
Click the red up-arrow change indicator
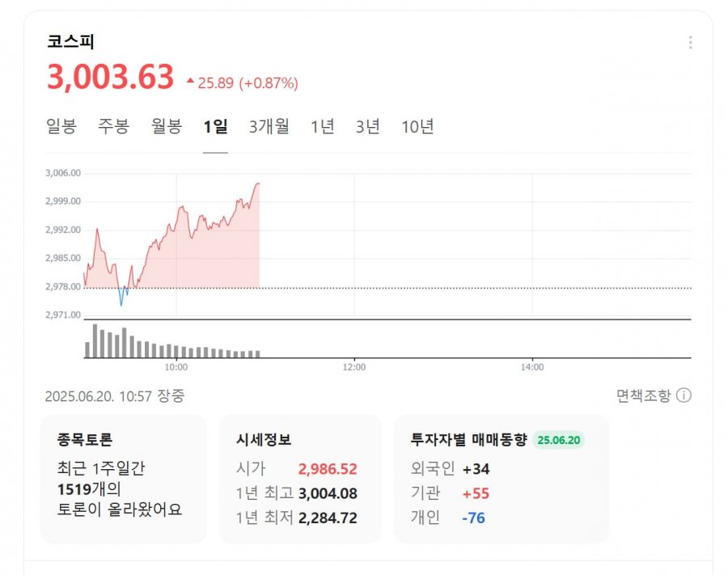point(190,81)
